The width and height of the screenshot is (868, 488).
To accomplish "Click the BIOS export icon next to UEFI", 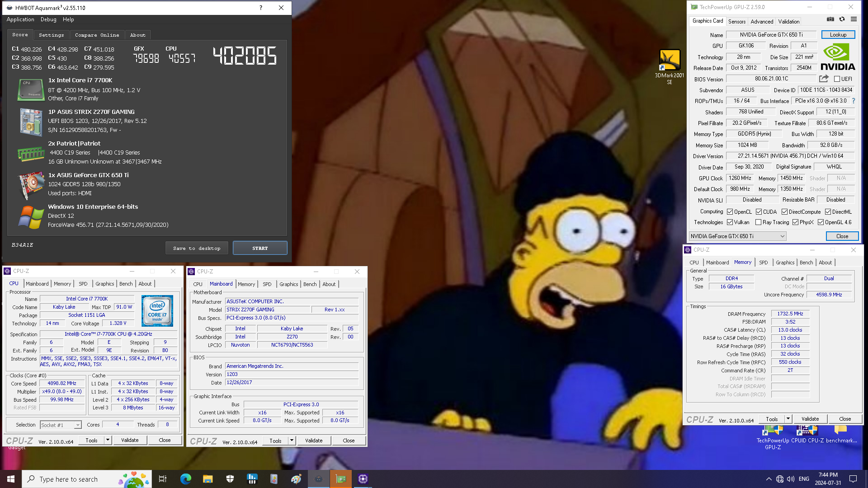I will pos(824,79).
